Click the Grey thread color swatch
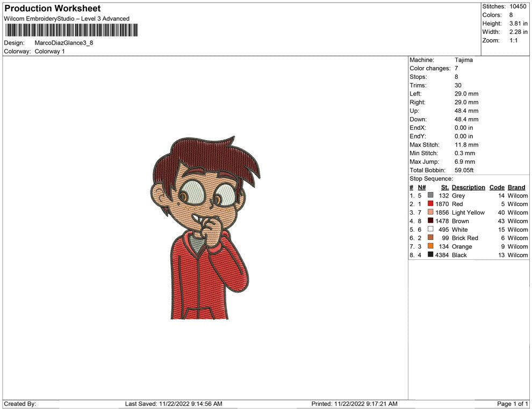The image size is (532, 409). [x=430, y=195]
